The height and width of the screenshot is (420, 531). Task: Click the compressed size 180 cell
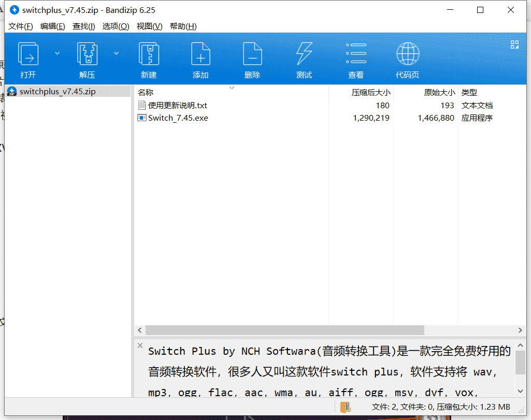point(382,106)
